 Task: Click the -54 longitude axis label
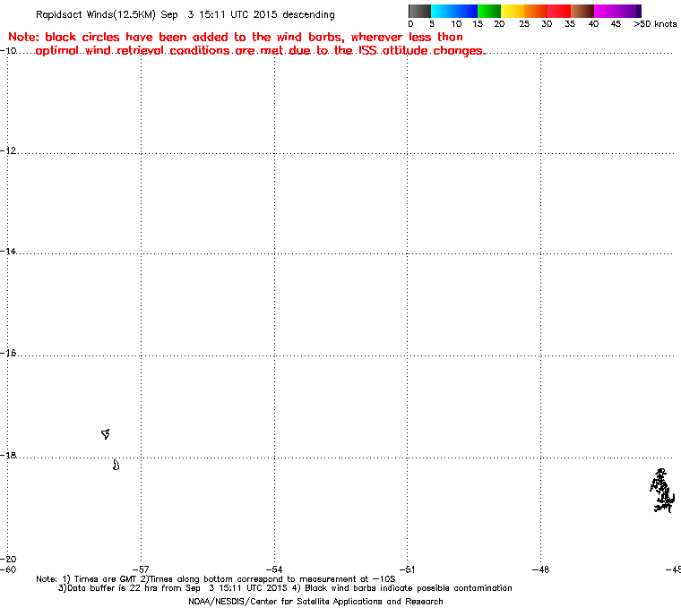273,569
